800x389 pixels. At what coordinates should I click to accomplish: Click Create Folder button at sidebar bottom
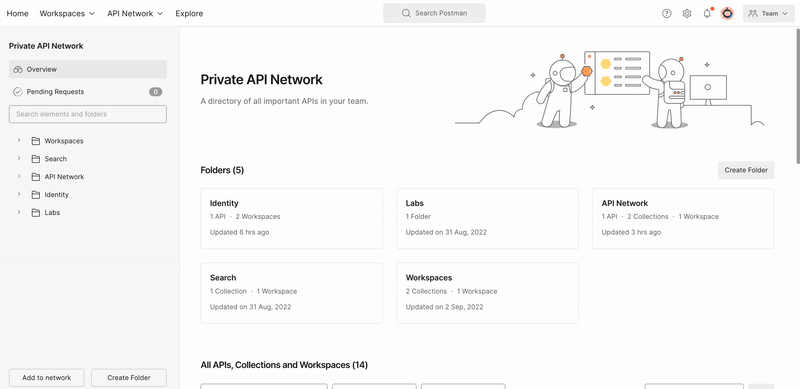(x=129, y=378)
